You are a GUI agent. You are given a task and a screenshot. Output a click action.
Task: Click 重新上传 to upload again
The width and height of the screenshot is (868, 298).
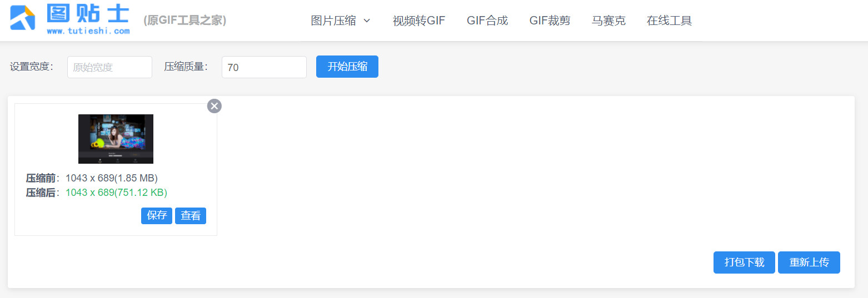click(809, 262)
